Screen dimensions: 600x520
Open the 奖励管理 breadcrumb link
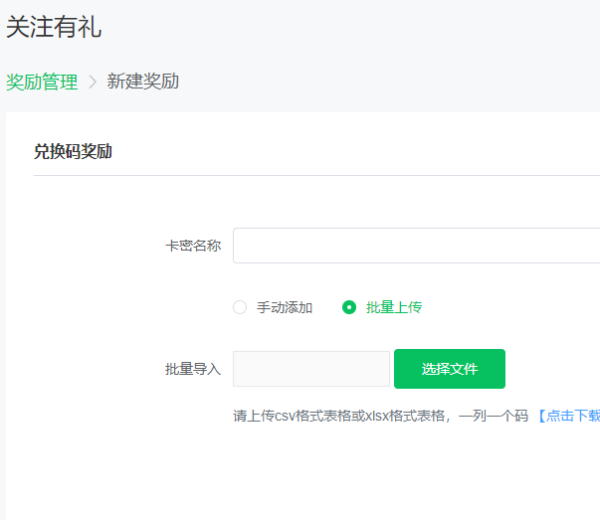[x=42, y=82]
